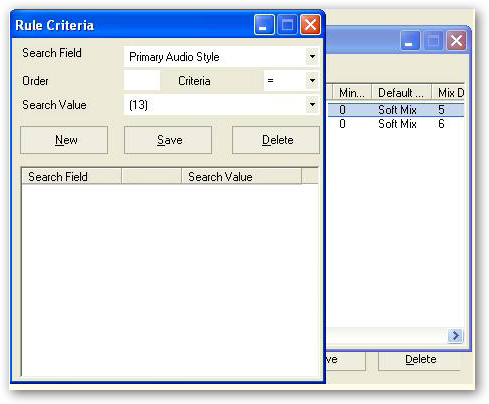489x404 pixels.
Task: Close the Rule Criteria window
Action: pos(310,25)
